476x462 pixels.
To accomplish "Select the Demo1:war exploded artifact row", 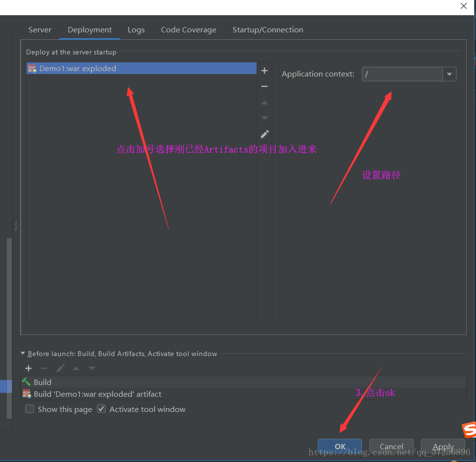I will click(x=141, y=68).
